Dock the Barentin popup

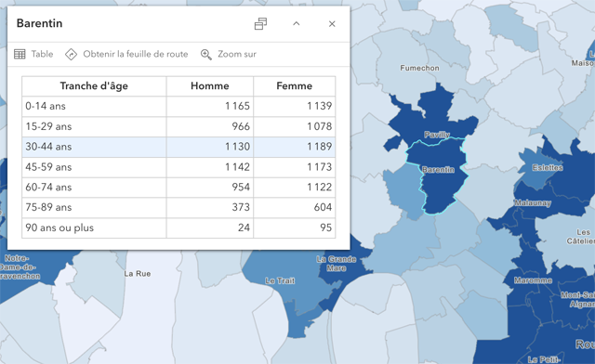click(260, 23)
